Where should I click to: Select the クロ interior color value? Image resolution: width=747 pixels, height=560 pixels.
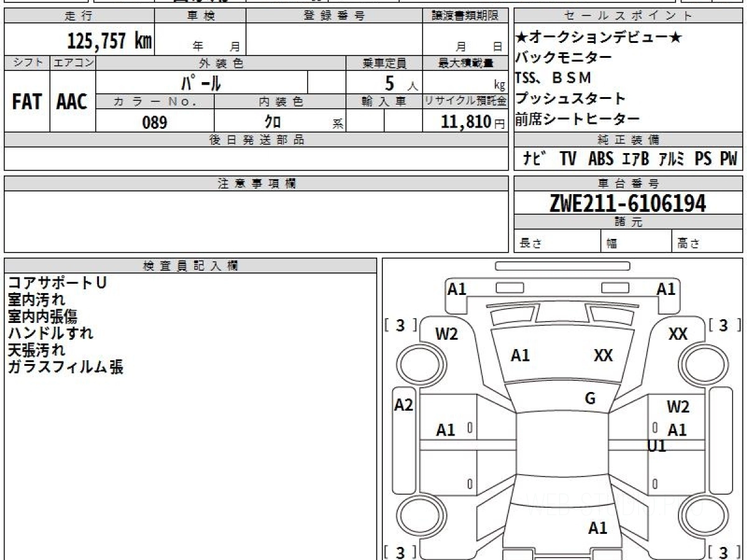pyautogui.click(x=273, y=122)
